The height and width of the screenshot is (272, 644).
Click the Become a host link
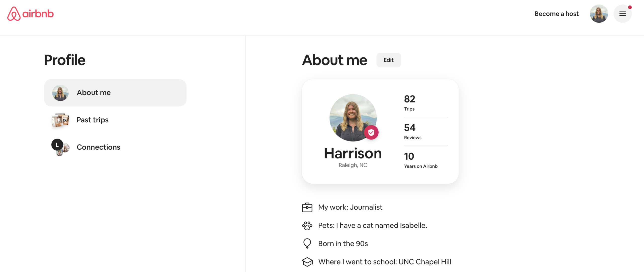point(556,14)
